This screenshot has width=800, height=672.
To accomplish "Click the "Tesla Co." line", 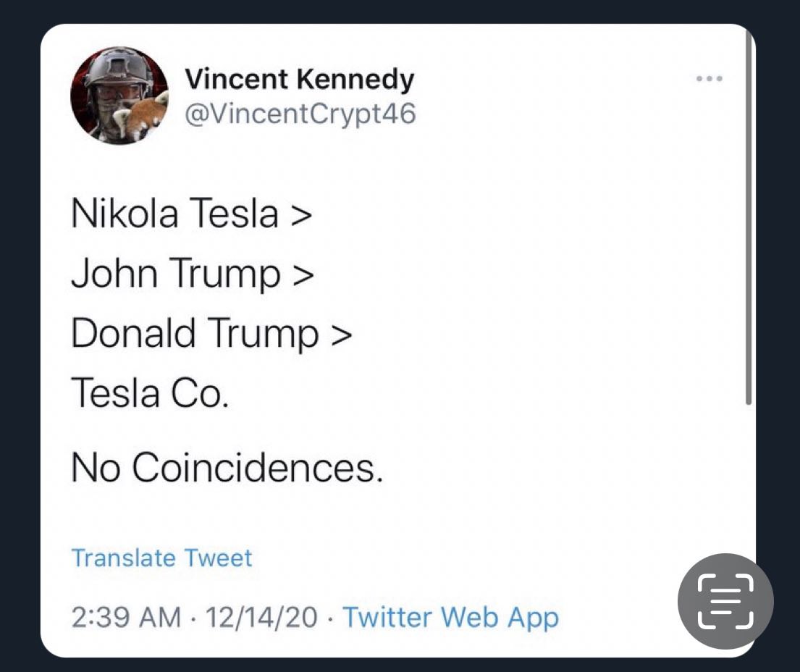I will (150, 393).
